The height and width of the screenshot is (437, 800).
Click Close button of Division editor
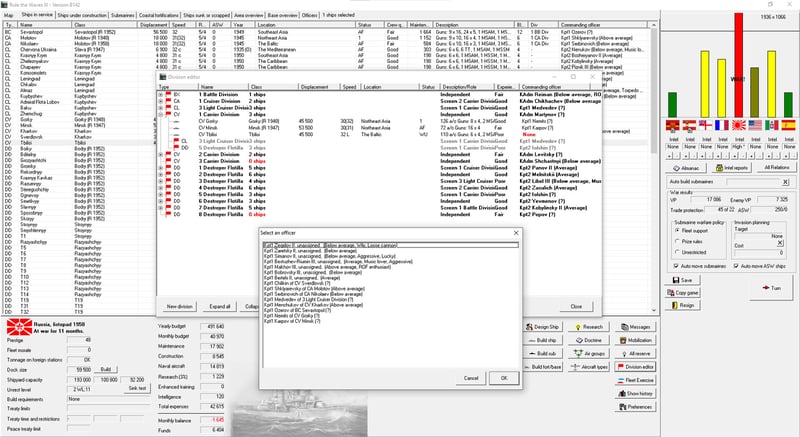click(576, 306)
